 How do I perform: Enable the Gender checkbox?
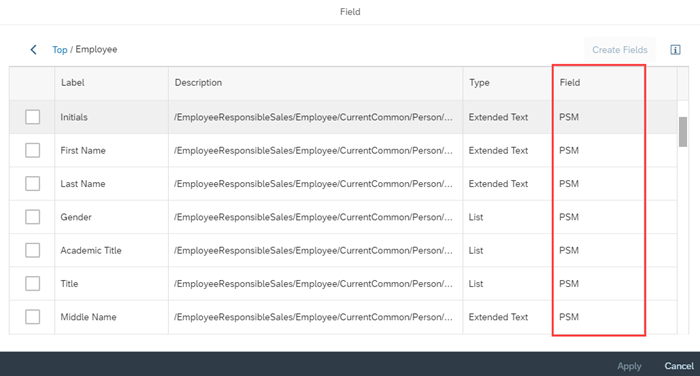[x=33, y=217]
